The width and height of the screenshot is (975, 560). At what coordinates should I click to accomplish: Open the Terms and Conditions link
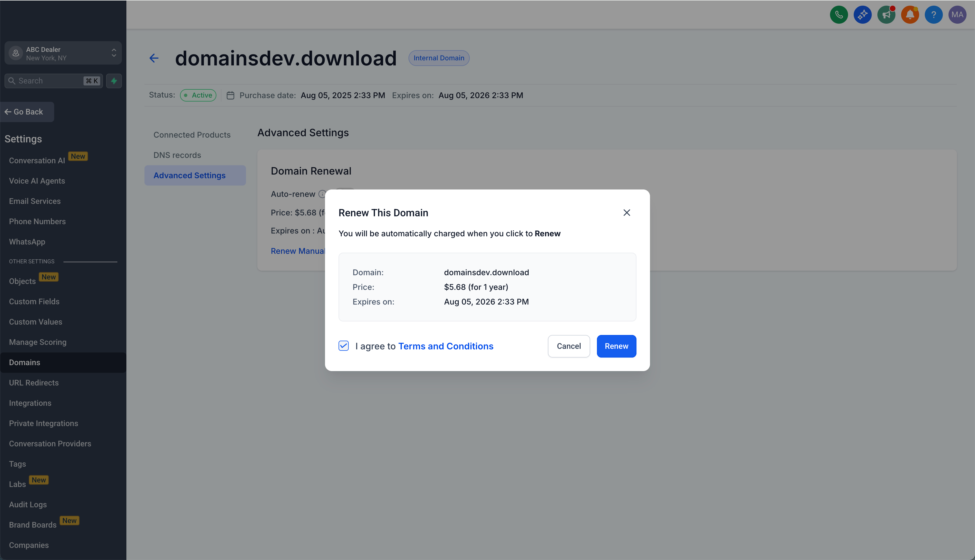pyautogui.click(x=446, y=346)
